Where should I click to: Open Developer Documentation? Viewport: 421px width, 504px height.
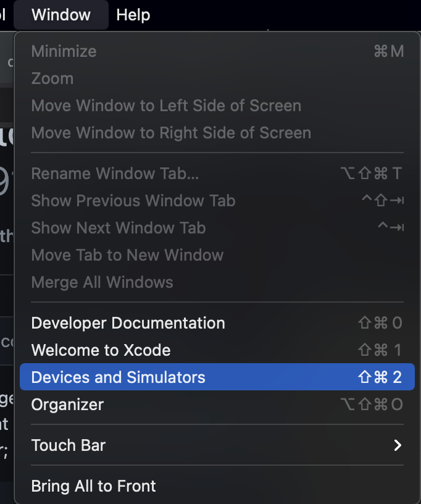pos(127,322)
